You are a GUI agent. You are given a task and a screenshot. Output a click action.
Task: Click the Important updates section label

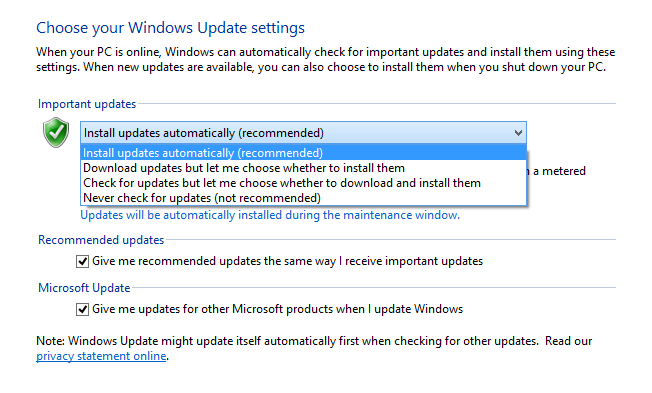coord(87,104)
